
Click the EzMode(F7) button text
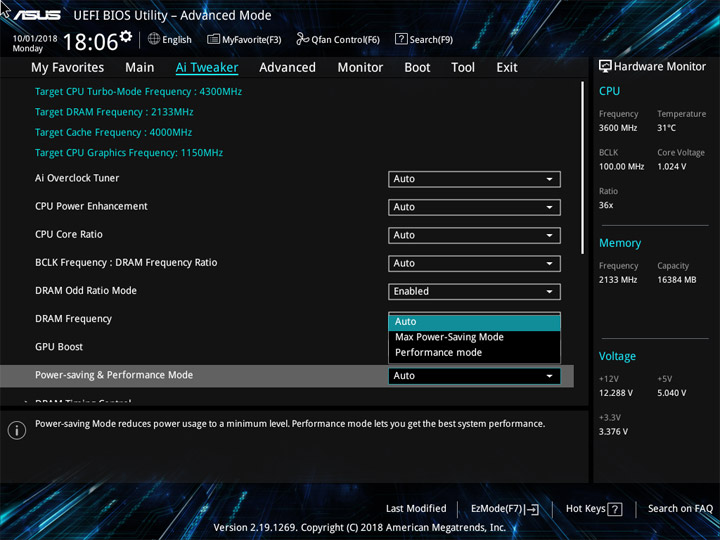[497, 508]
